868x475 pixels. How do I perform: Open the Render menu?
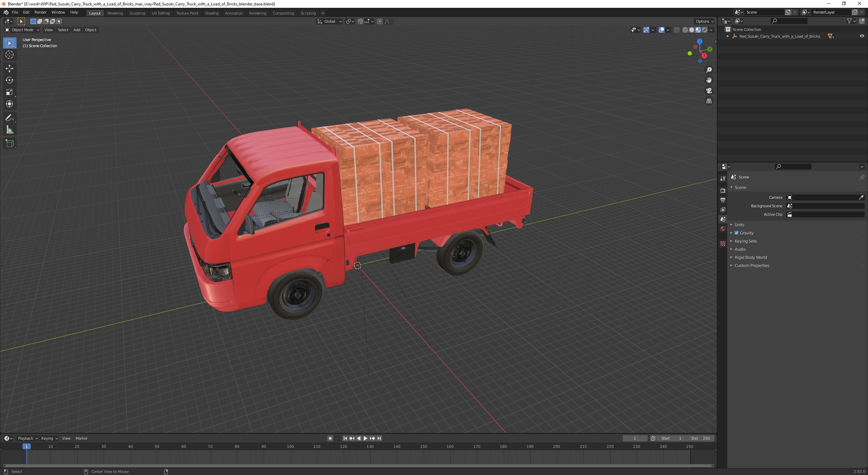click(40, 12)
